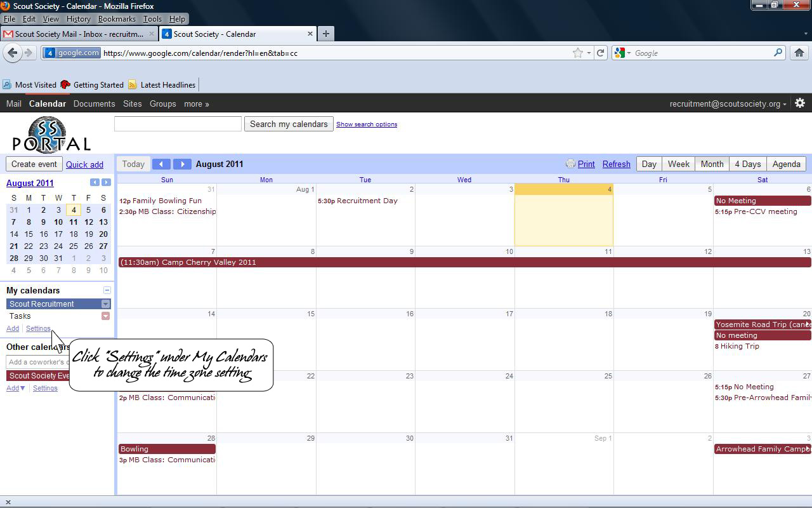Open the Camp Cherry Valley 2011 event
Image resolution: width=812 pixels, height=508 pixels.
pyautogui.click(x=464, y=262)
